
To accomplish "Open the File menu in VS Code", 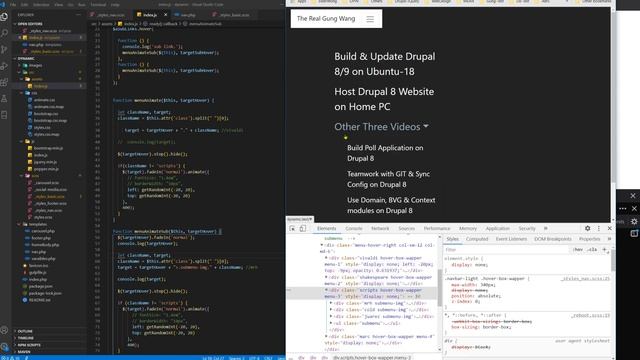I will (13, 4).
